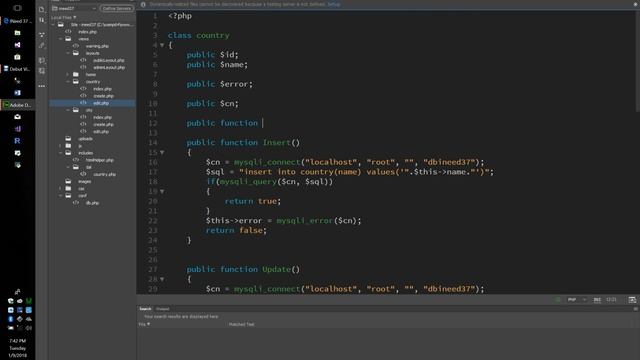Place cursor on line 12 after 'function'
640x360 pixels.
pyautogui.click(x=262, y=123)
